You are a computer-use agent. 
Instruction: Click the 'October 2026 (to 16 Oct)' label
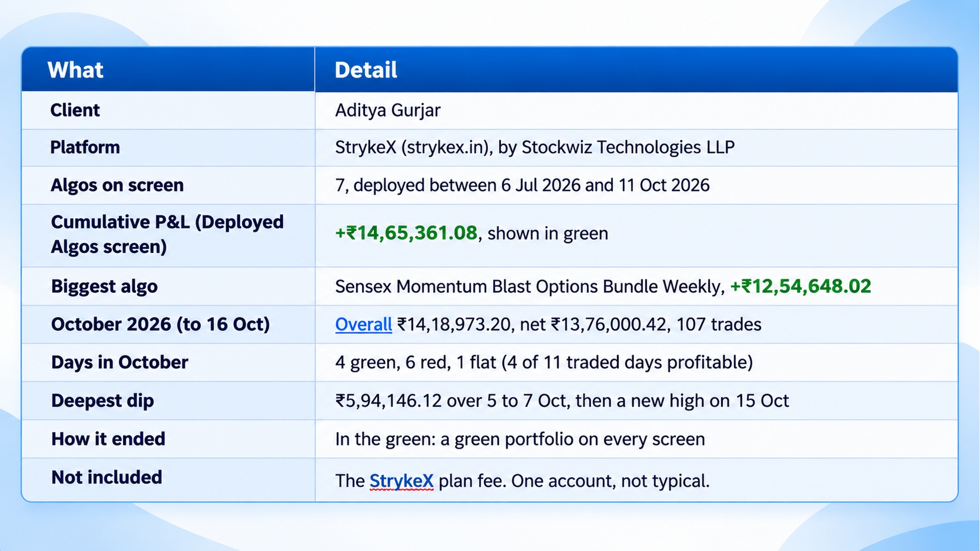click(x=161, y=324)
